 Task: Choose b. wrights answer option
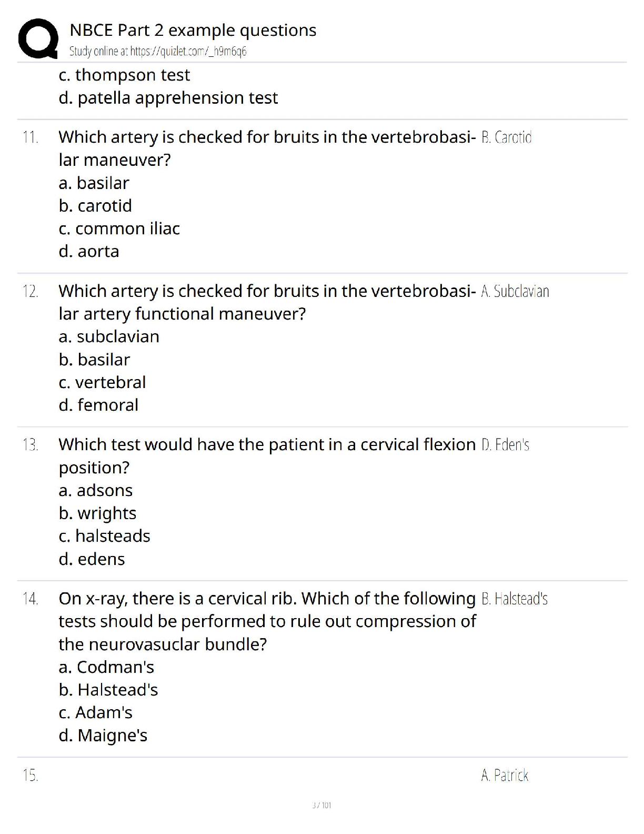97,513
